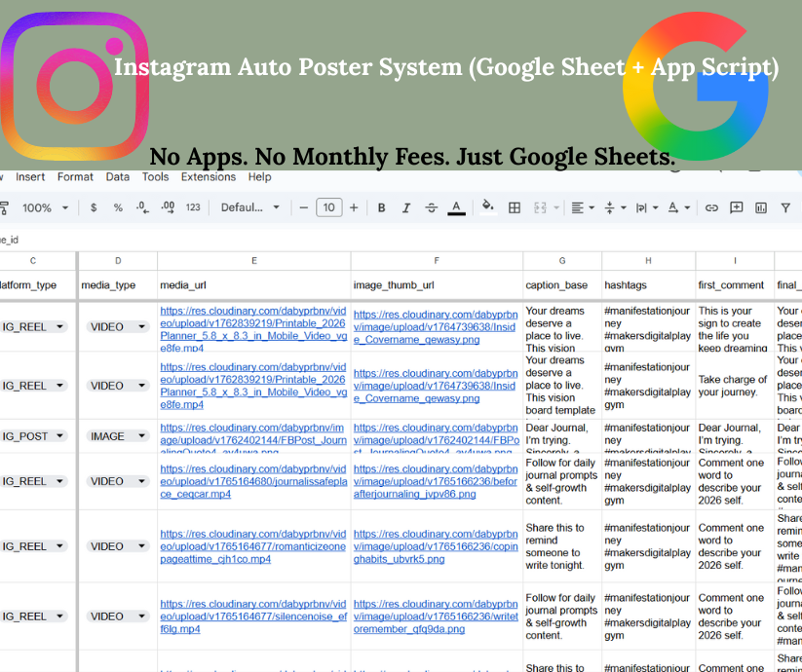The image size is (802, 672).
Task: Increase font size plus button
Action: (x=354, y=208)
